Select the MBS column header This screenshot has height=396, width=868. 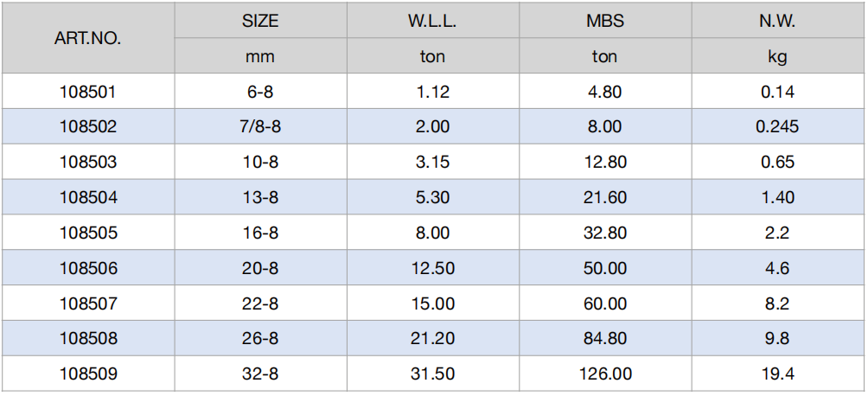605,21
